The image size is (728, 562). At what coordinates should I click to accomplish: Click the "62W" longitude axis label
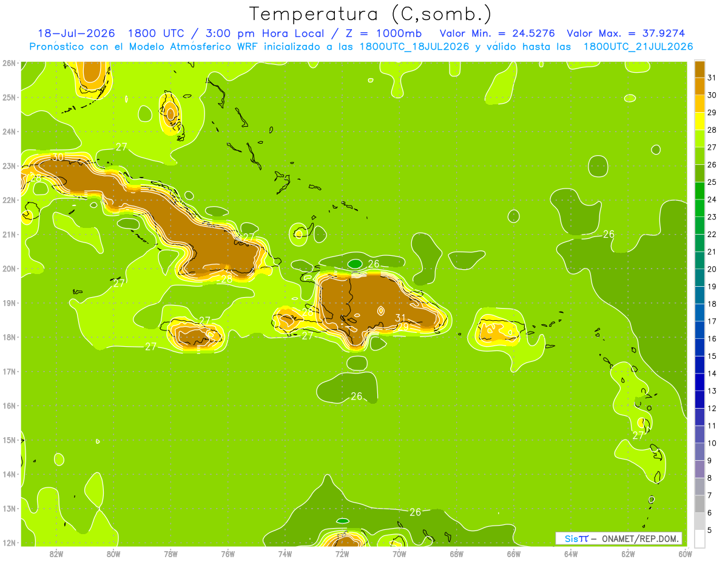tap(628, 554)
